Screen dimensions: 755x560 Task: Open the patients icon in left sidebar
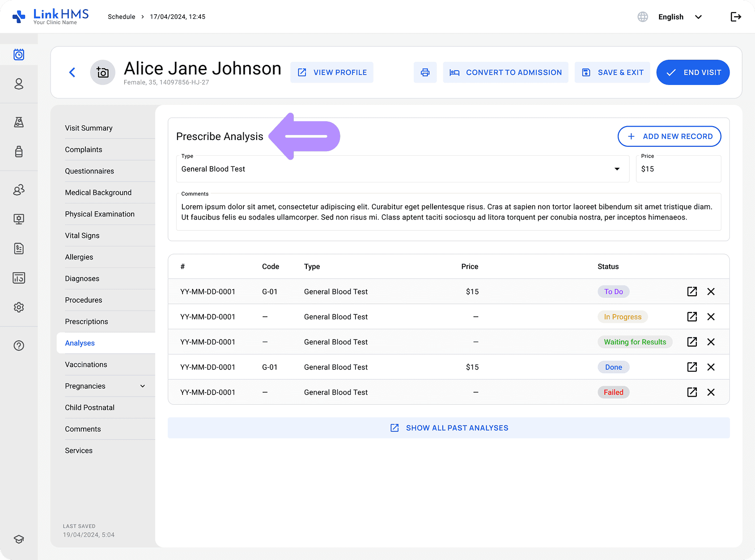pyautogui.click(x=19, y=84)
